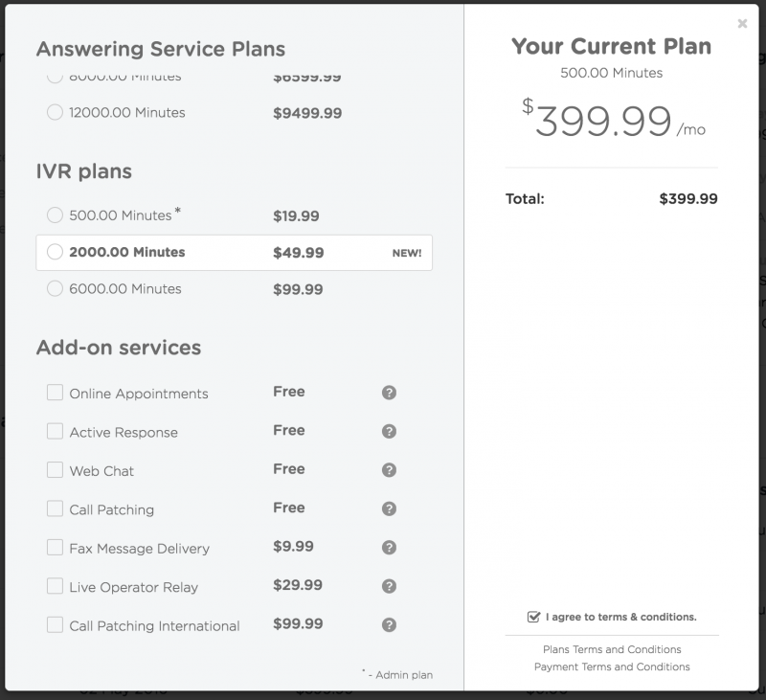Click Call Patching help icon

389,508
